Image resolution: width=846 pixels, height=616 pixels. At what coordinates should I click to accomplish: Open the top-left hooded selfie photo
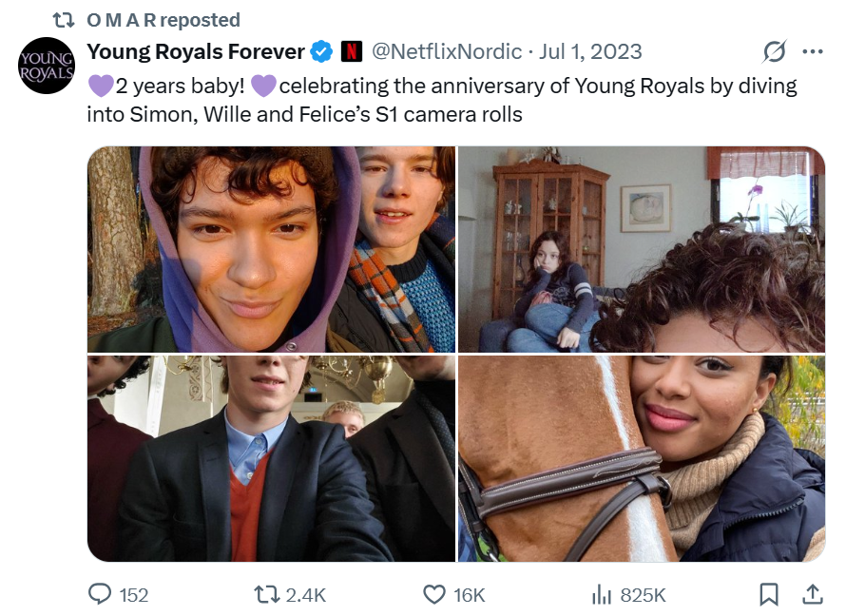click(x=271, y=249)
